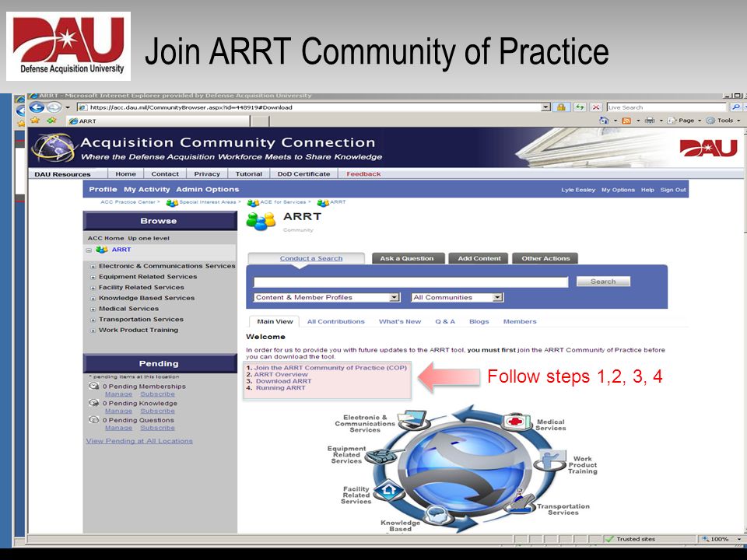Click the Sign Out link
The image size is (747, 560).
[673, 190]
